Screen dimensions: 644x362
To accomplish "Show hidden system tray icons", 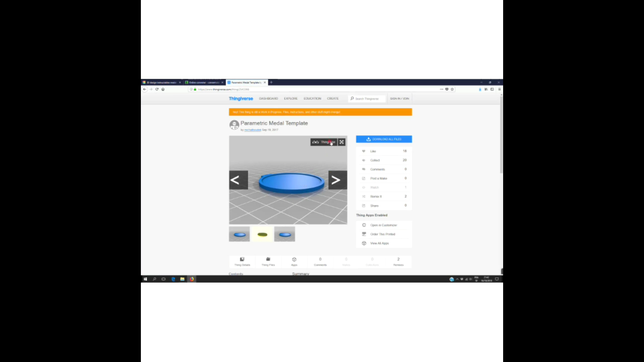I will (457, 279).
